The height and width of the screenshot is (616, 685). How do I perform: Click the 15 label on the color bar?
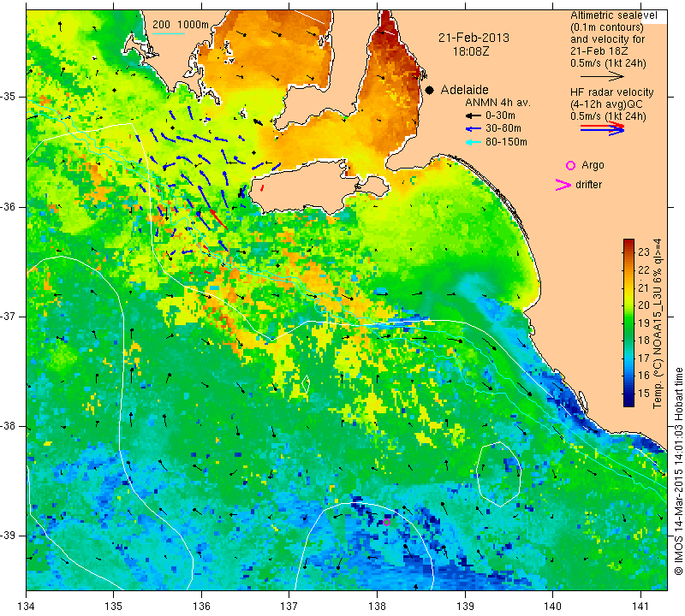tap(644, 393)
